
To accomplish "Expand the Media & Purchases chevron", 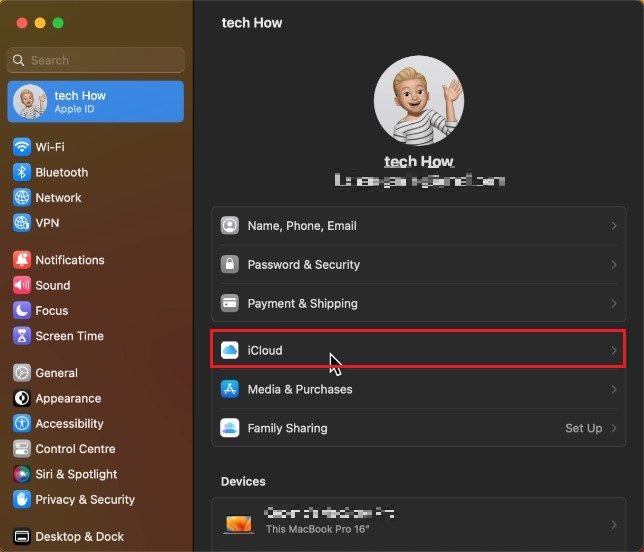I will pyautogui.click(x=614, y=389).
